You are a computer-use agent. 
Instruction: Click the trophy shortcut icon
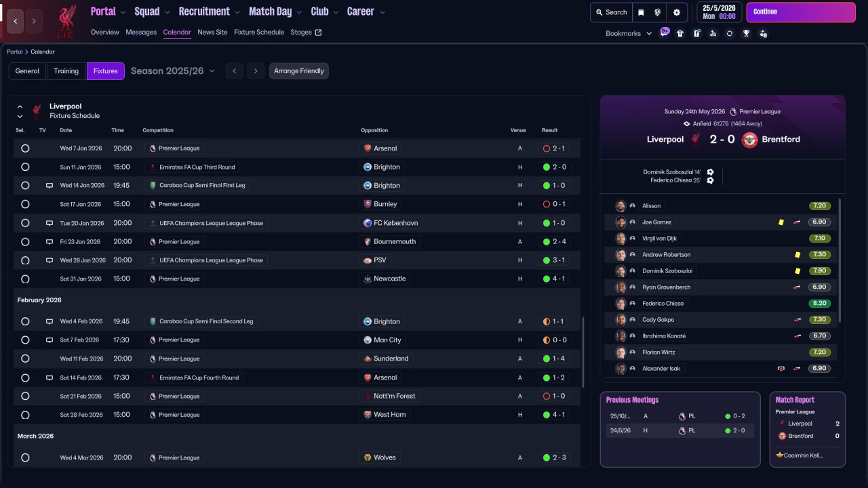coord(747,33)
